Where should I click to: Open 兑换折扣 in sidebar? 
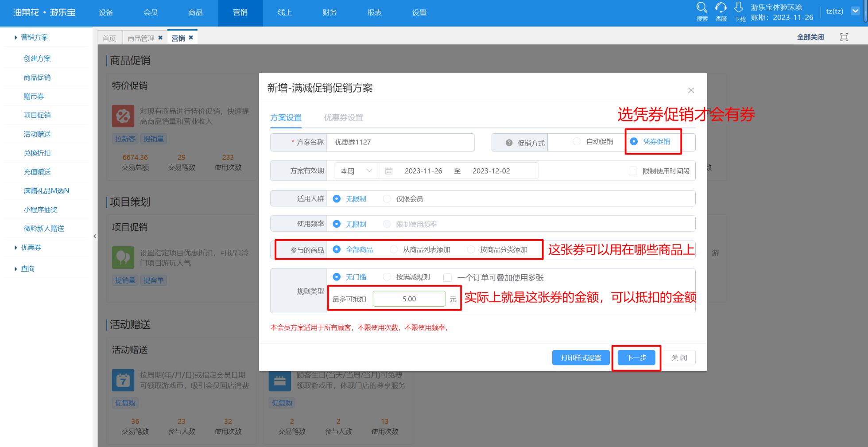tap(37, 153)
